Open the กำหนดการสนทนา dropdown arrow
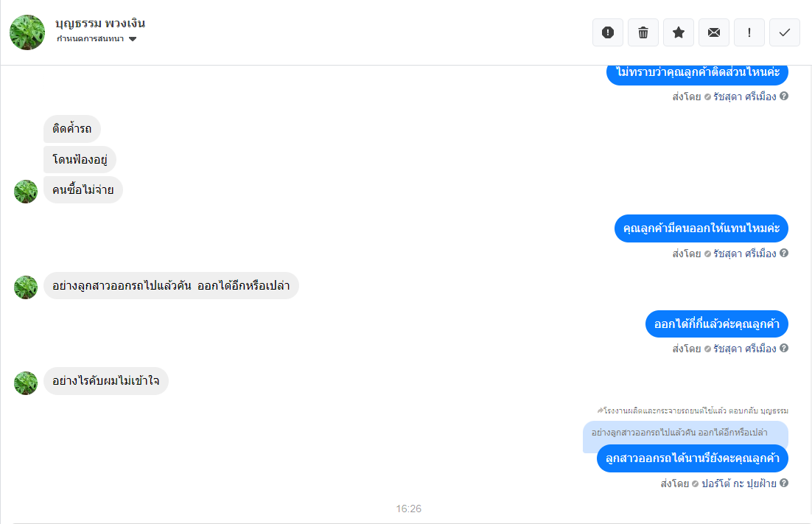812x524 pixels. tap(133, 39)
